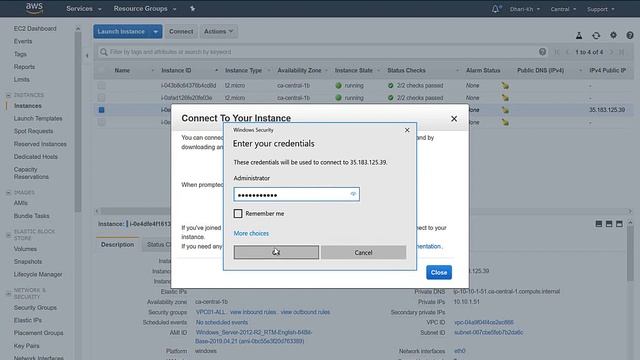
Task: Open EC2 Dashboard in sidebar
Action: click(x=35, y=29)
